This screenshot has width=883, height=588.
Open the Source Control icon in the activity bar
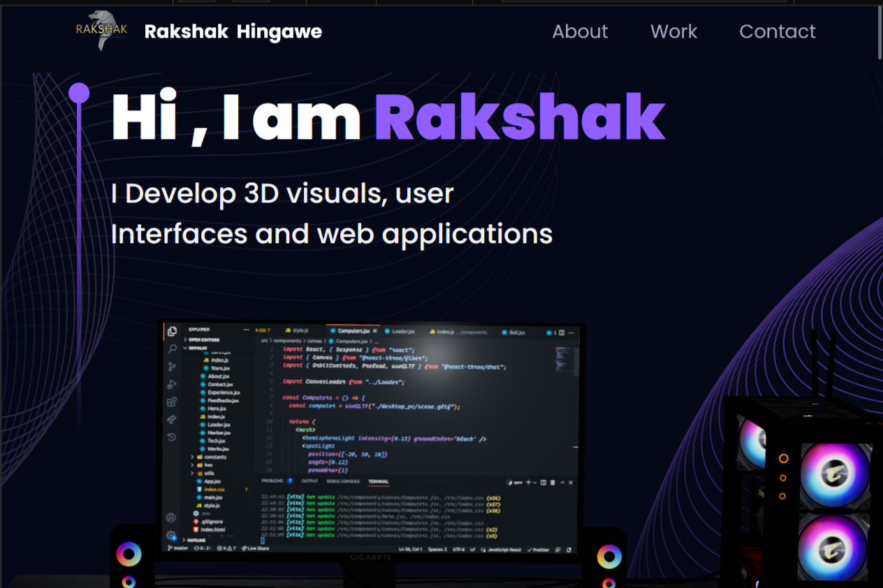tap(172, 367)
